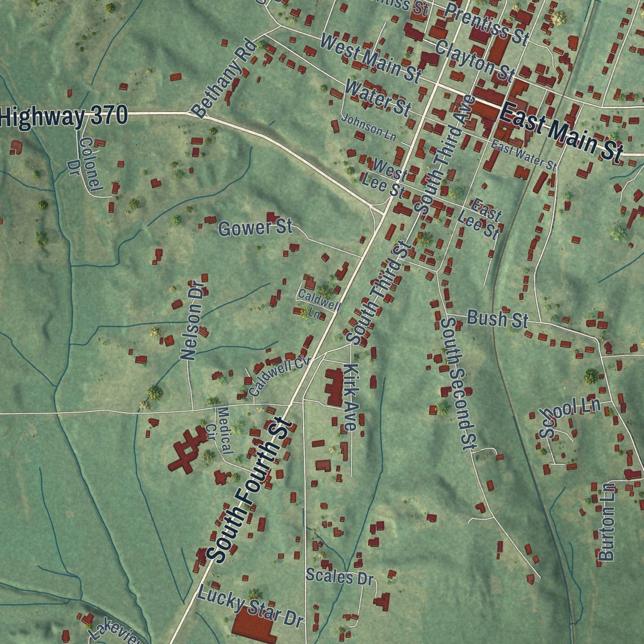Select the Clayton St label

click(475, 61)
